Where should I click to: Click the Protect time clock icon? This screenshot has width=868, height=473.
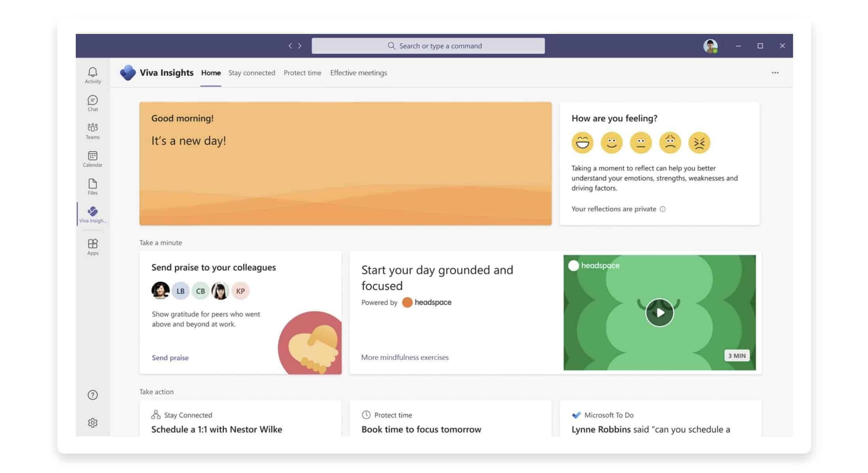tap(366, 415)
